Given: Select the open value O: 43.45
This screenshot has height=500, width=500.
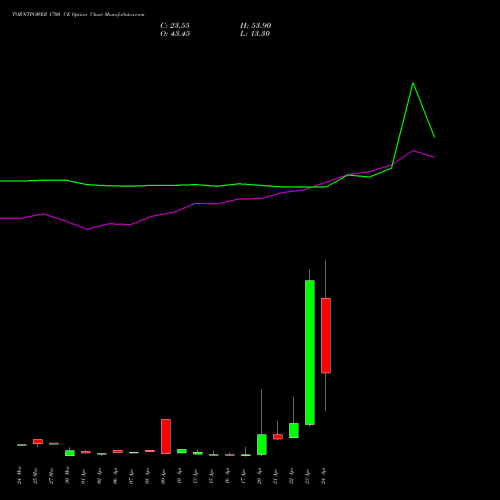Looking at the screenshot, I should pos(175,34).
